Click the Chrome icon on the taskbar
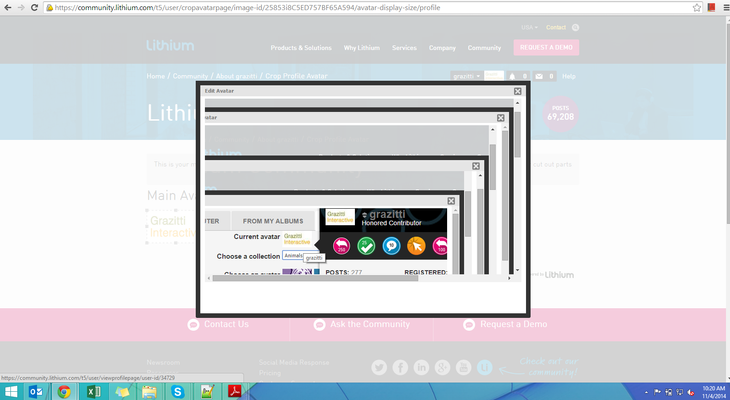The height and width of the screenshot is (400, 730). click(x=64, y=392)
